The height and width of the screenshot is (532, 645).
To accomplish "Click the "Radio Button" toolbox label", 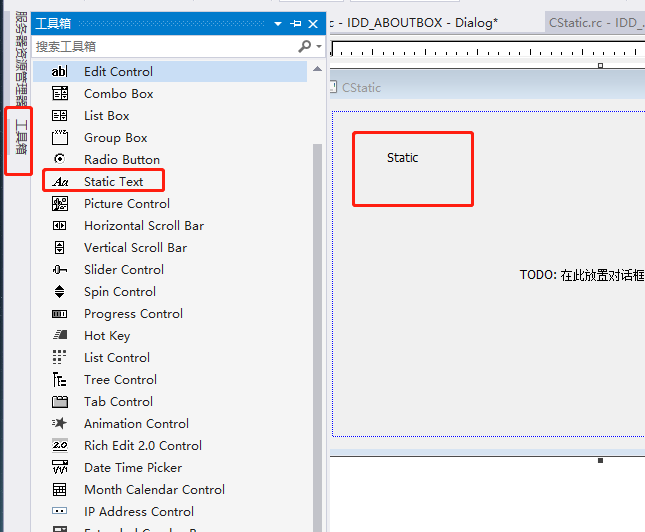I will tap(122, 160).
